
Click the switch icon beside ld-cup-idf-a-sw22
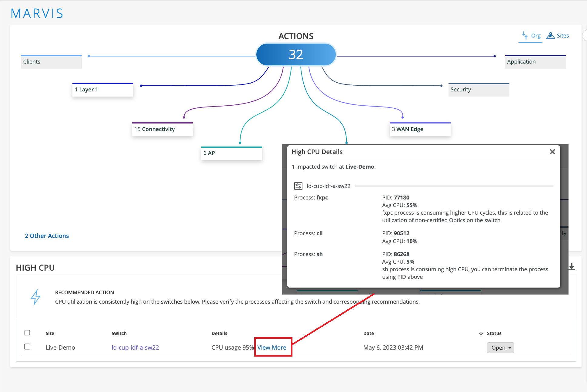298,186
